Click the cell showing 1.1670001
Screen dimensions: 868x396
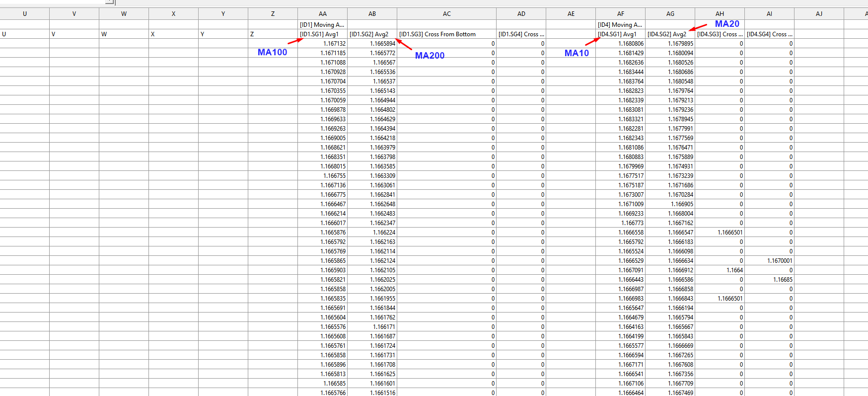click(770, 261)
